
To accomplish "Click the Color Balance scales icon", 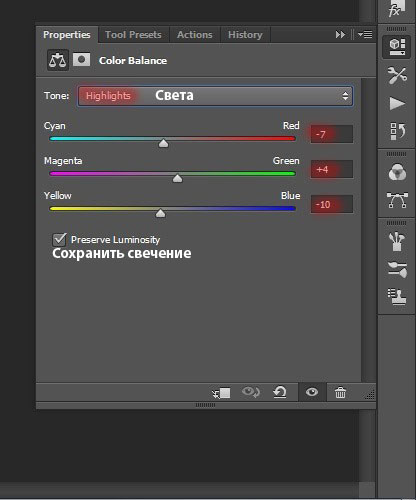I will pyautogui.click(x=58, y=60).
